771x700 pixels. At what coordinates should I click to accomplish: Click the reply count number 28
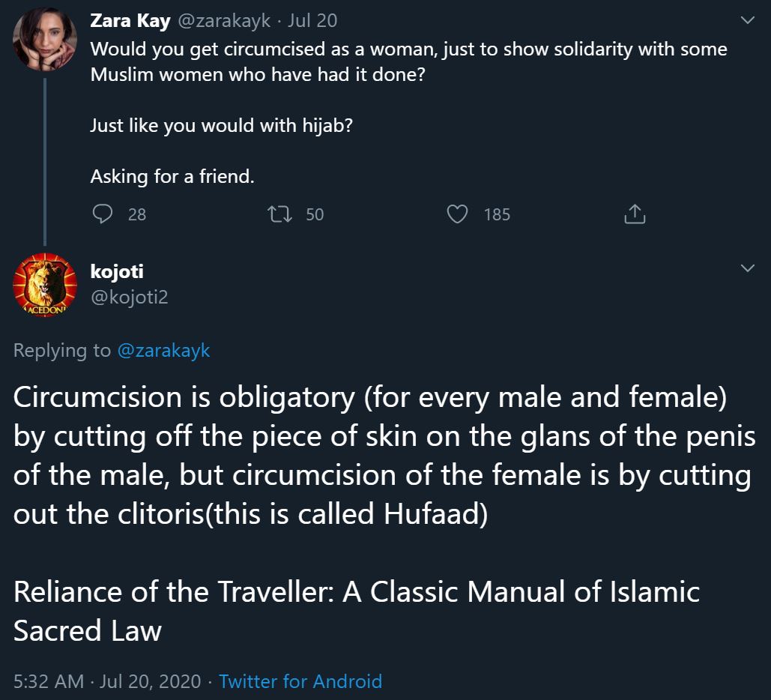coord(137,214)
